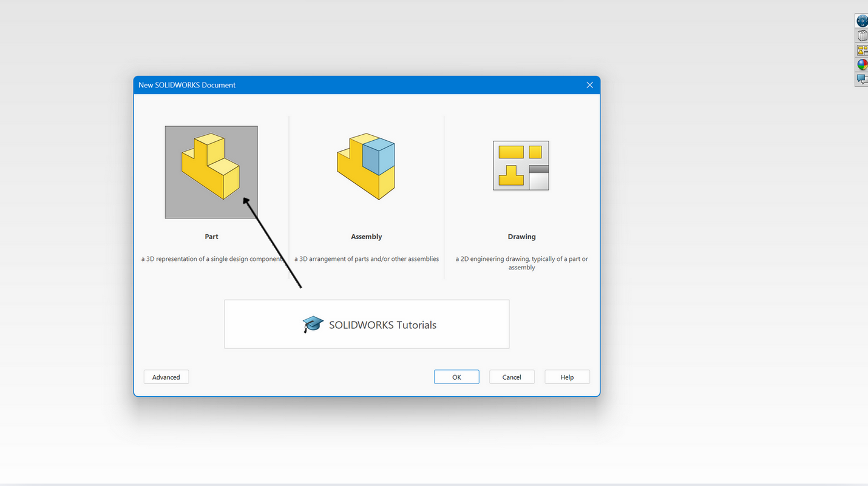
Task: Open the 3DEXPERIENCE compass tab in task pane
Action: tap(862, 21)
